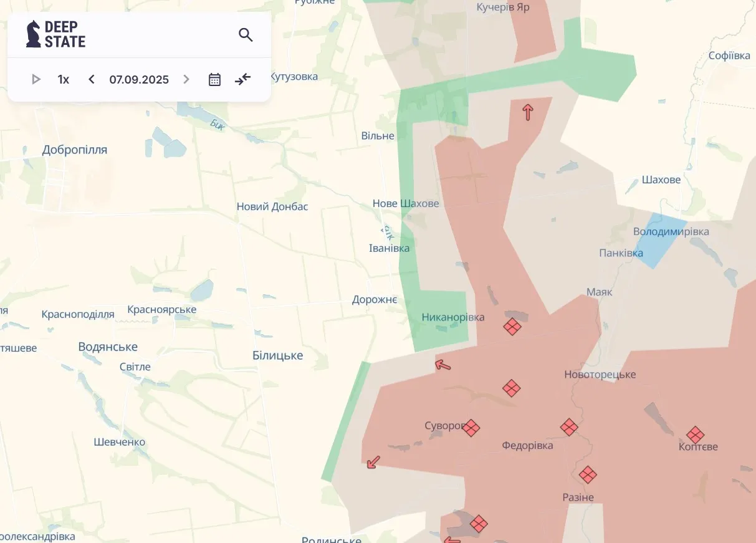The width and height of the screenshot is (756, 543).
Task: Go to the previous date arrow
Action: (x=92, y=79)
